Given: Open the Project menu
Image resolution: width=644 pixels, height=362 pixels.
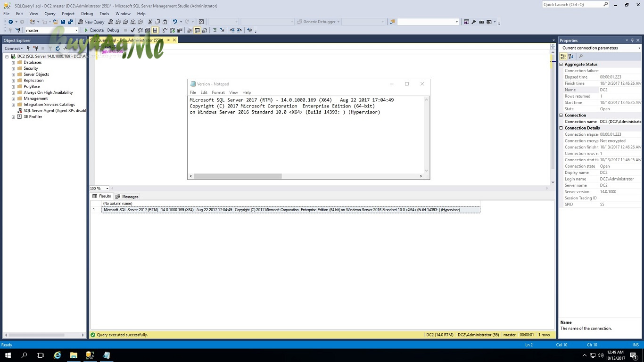Looking at the screenshot, I should click(x=68, y=14).
